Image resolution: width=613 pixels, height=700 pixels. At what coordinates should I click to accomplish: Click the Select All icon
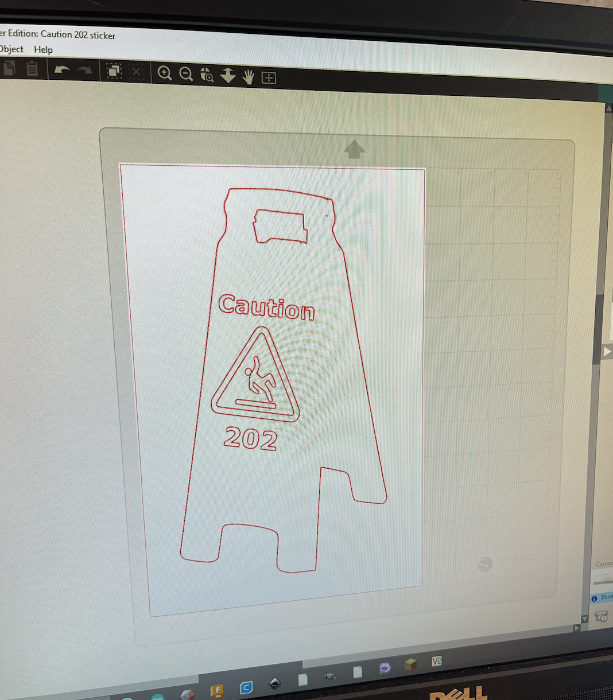[114, 71]
